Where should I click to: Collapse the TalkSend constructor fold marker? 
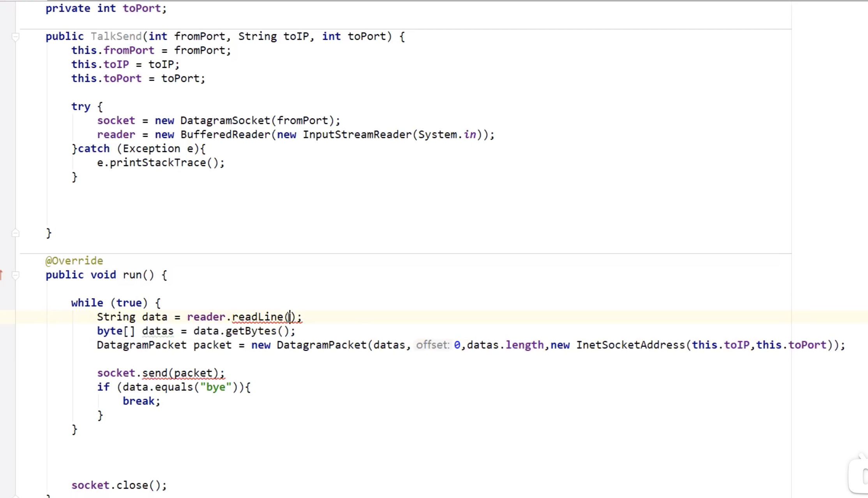pyautogui.click(x=16, y=37)
